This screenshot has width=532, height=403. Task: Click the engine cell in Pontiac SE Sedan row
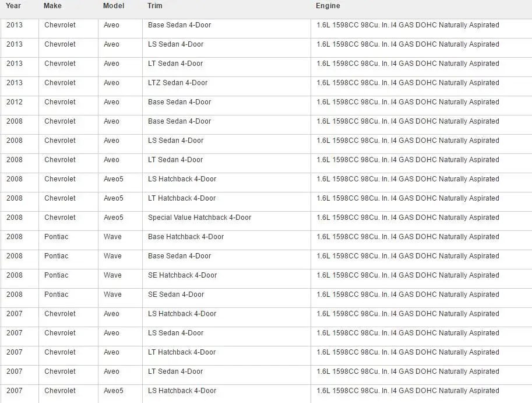408,295
